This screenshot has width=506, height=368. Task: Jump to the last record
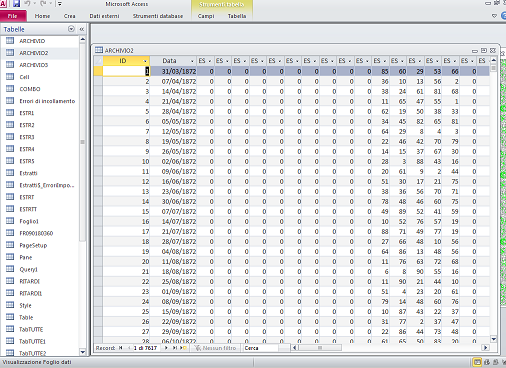click(174, 348)
